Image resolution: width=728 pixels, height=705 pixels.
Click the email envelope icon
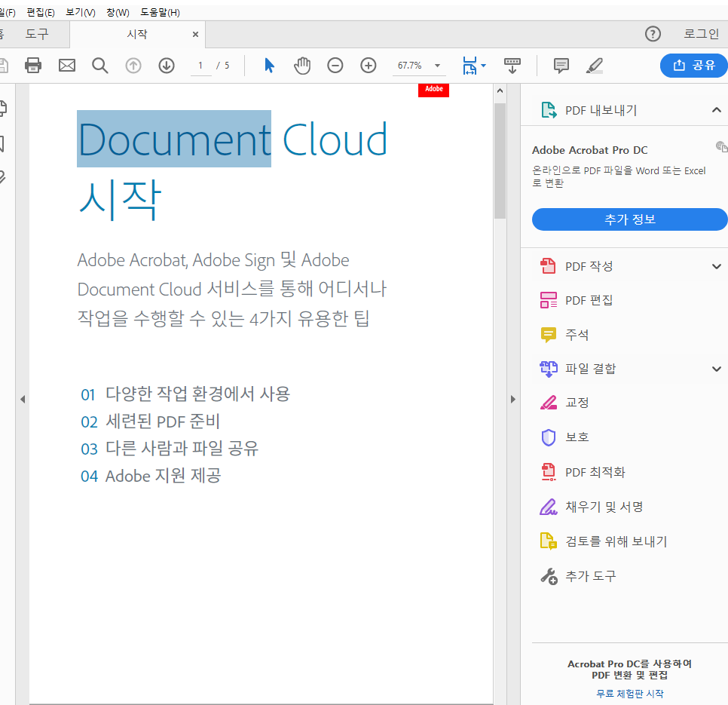(x=67, y=66)
